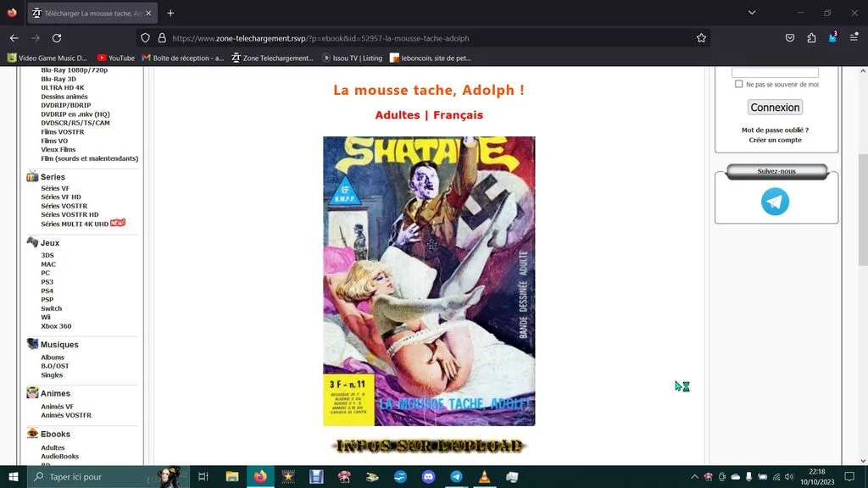This screenshot has width=868, height=488.
Task: Open the Séries VF HD category
Action: [61, 197]
